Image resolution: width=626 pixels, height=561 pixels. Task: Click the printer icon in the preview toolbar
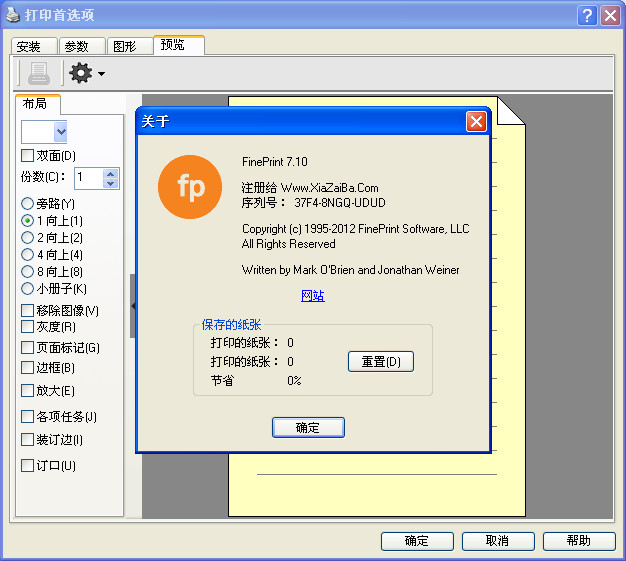click(x=39, y=73)
